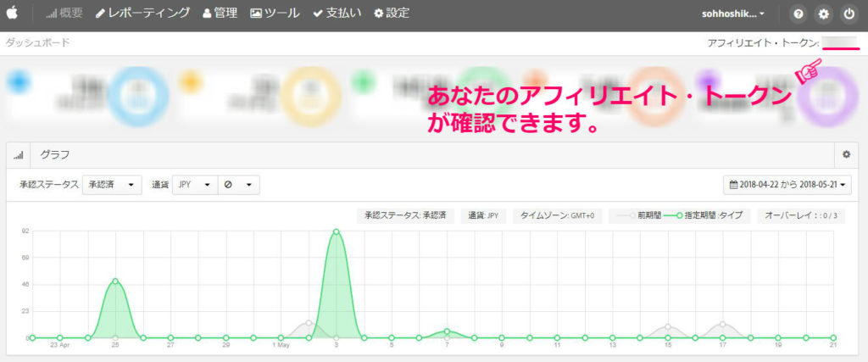Click the gray previous-period point at 15
The image size is (868, 362).
(668, 326)
